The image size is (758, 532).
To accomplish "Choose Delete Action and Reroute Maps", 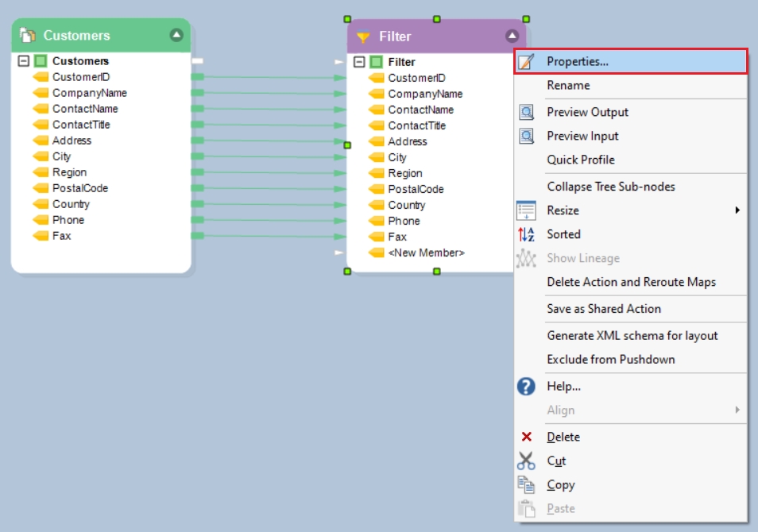I will click(x=631, y=282).
